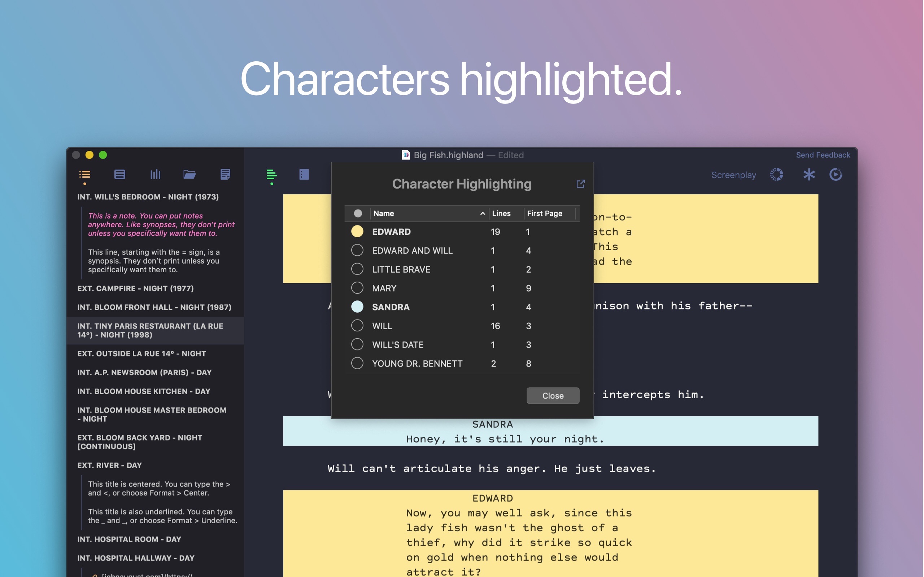924x577 pixels.
Task: Open the external link icon in Character Highlighting
Action: point(581,184)
